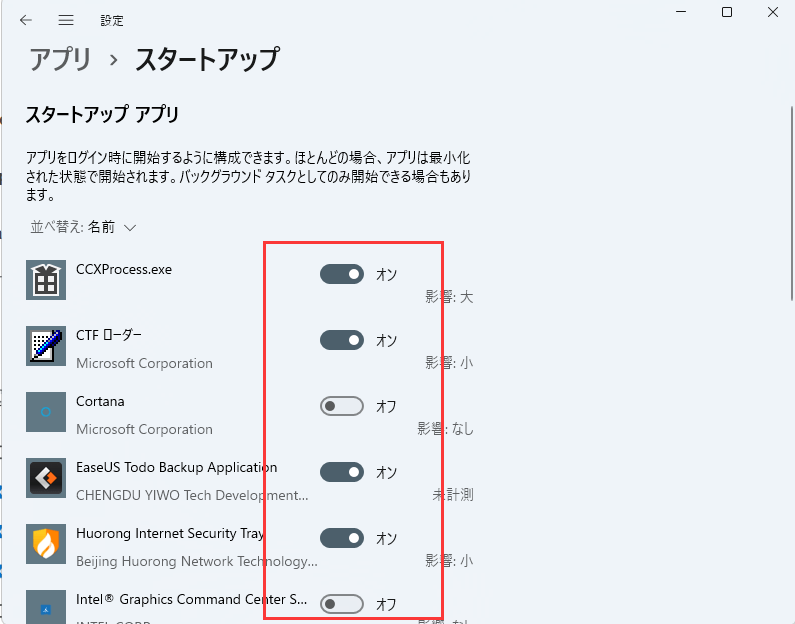
Task: Minimize the 設定 window
Action: (681, 12)
